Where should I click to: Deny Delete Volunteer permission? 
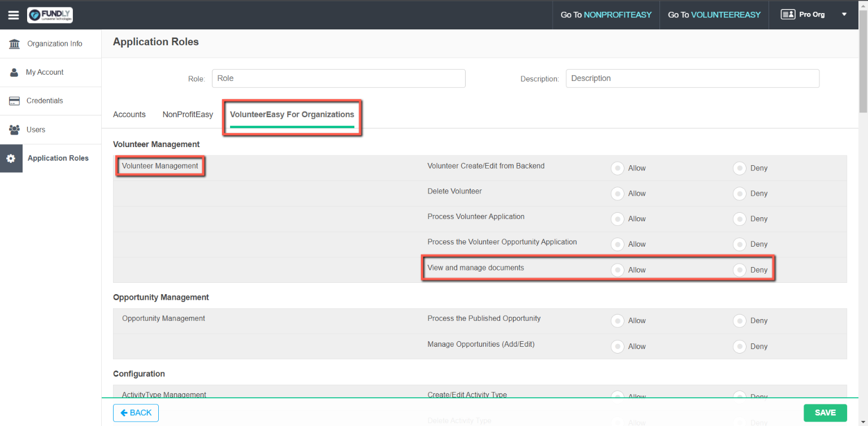(740, 193)
